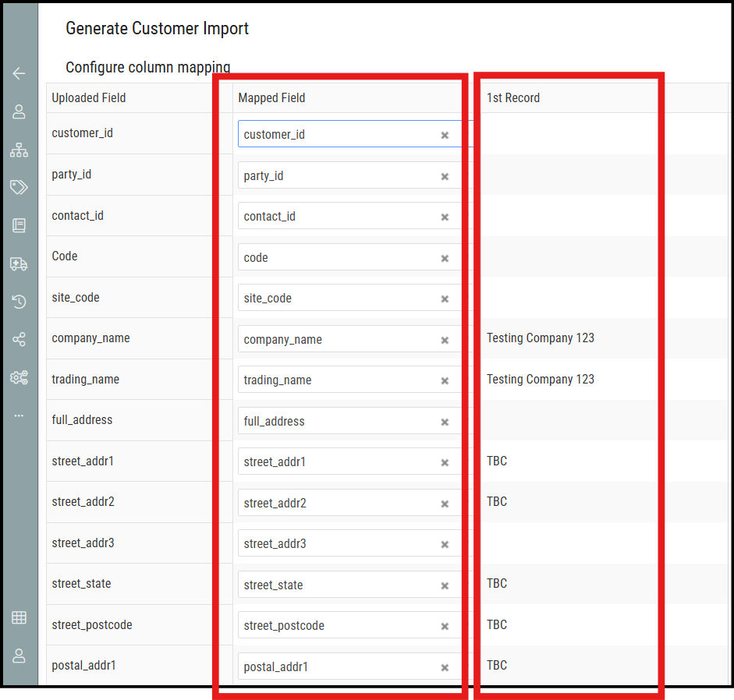Open the catalog book icon in sidebar

tap(19, 225)
